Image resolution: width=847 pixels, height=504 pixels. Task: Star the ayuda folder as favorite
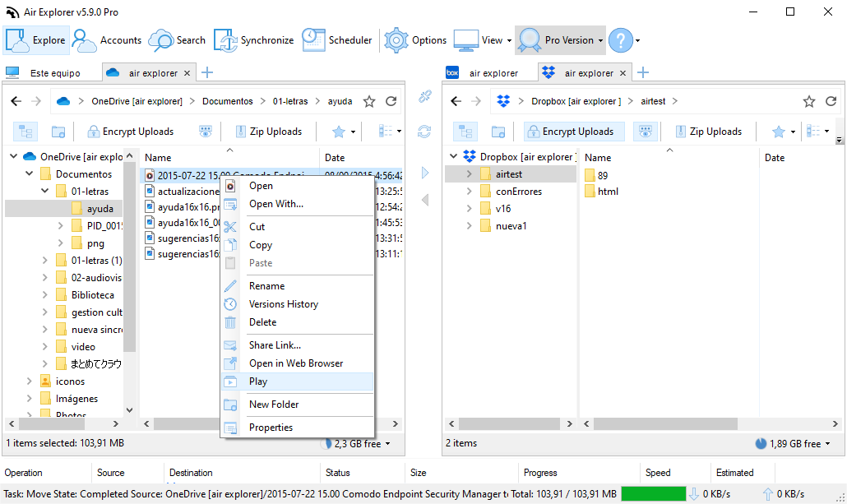pyautogui.click(x=368, y=99)
